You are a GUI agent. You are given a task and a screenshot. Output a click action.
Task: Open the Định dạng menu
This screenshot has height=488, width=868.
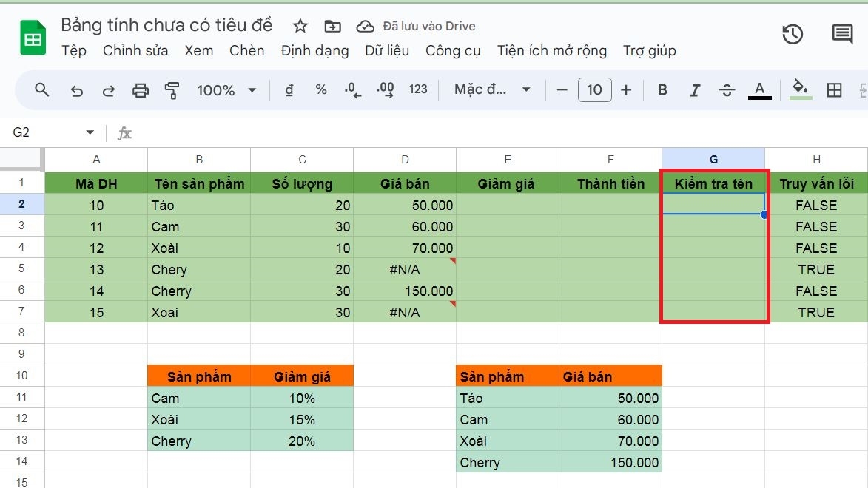point(314,51)
